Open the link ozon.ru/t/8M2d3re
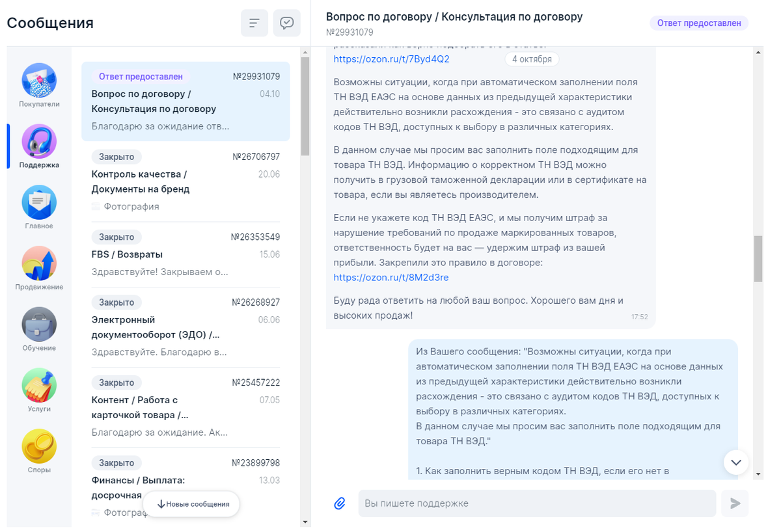 (x=390, y=277)
